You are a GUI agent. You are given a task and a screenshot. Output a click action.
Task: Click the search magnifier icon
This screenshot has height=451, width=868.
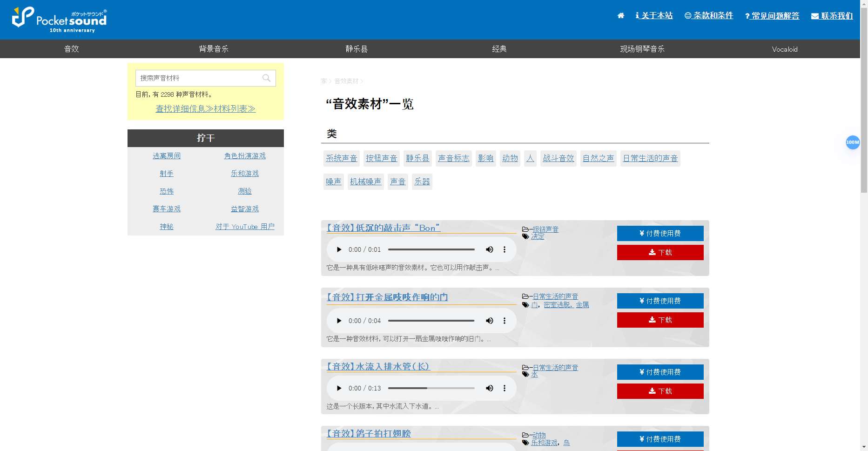(266, 78)
